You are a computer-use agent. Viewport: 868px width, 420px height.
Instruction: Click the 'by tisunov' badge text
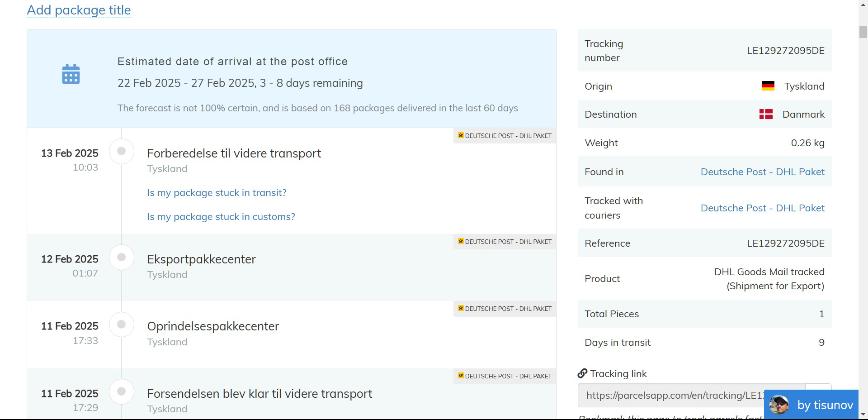pos(825,405)
